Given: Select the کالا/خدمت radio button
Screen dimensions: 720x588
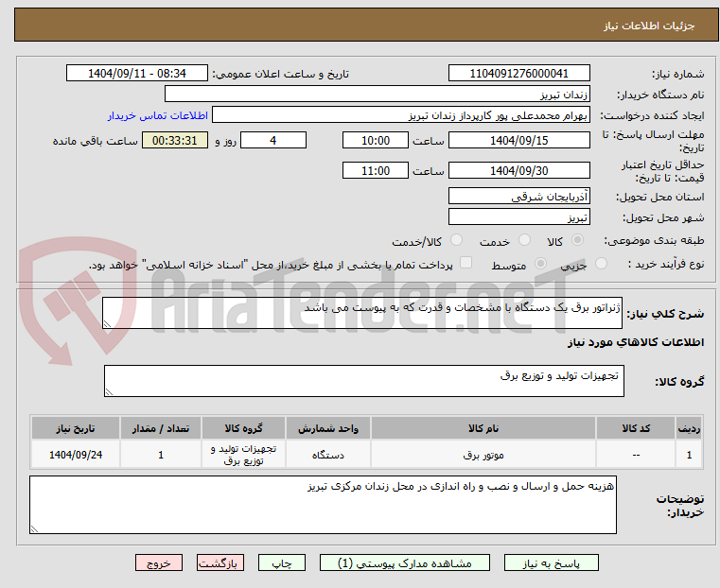Looking at the screenshot, I should point(456,239).
